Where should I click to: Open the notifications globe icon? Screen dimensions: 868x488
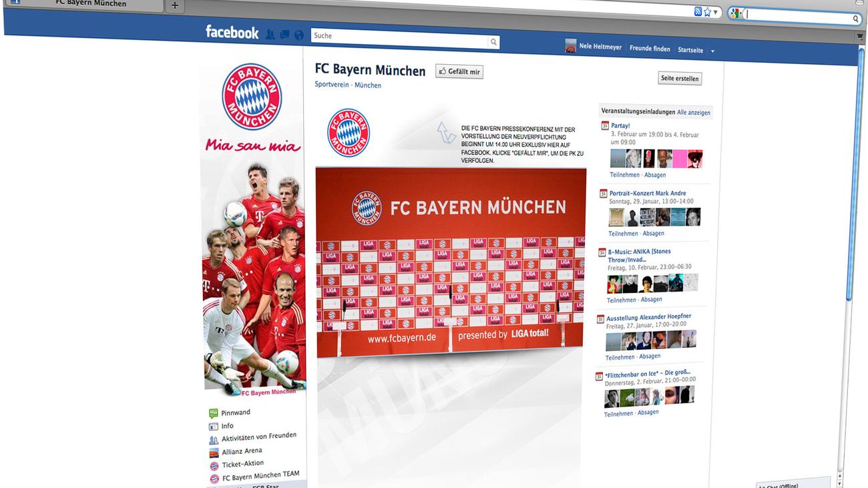click(298, 35)
